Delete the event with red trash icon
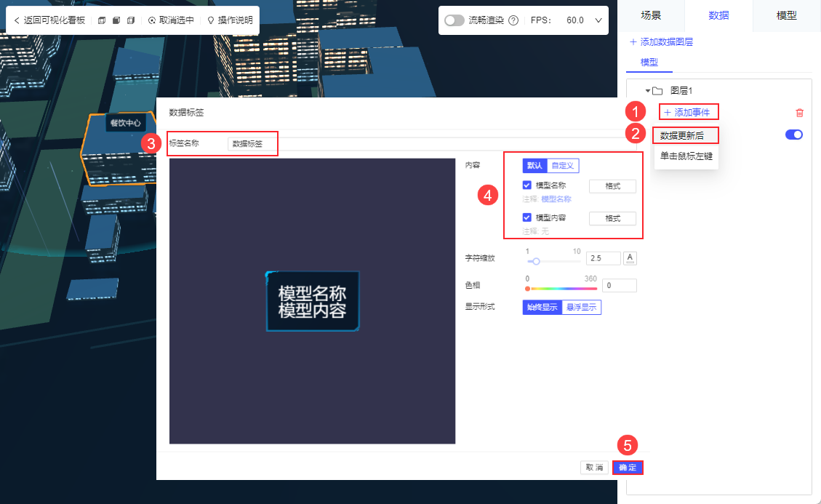The width and height of the screenshot is (821, 504). (x=799, y=113)
